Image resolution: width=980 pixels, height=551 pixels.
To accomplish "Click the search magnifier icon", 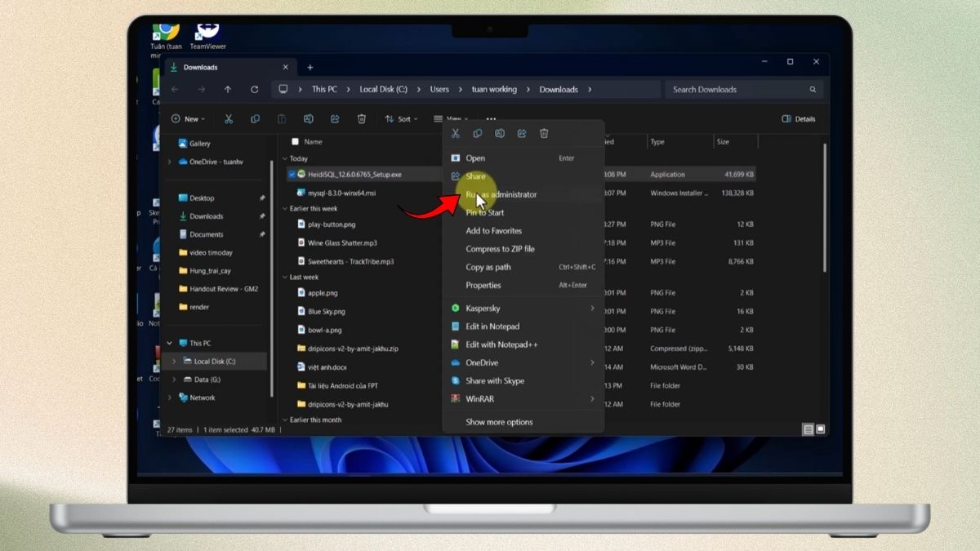I will [x=813, y=90].
